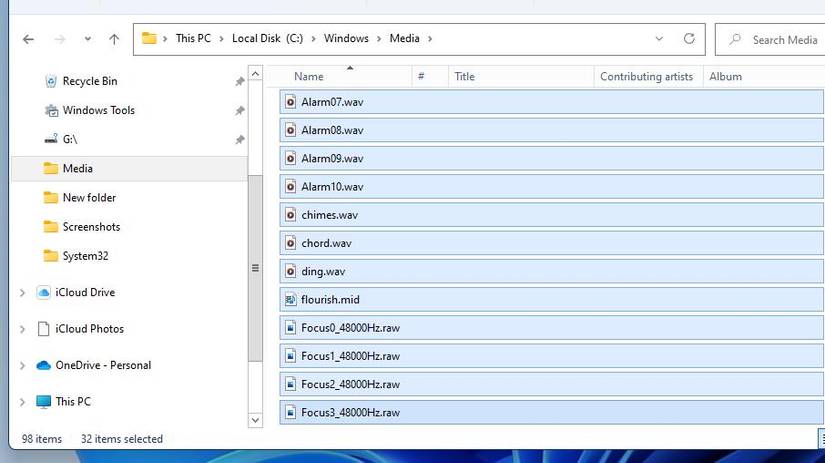Open Windows Tools in the sidebar

click(x=98, y=110)
